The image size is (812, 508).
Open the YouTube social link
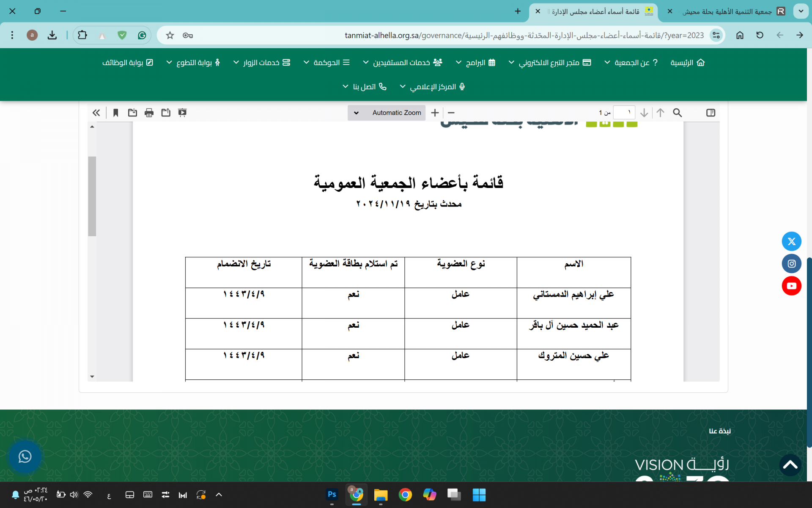coord(791,286)
